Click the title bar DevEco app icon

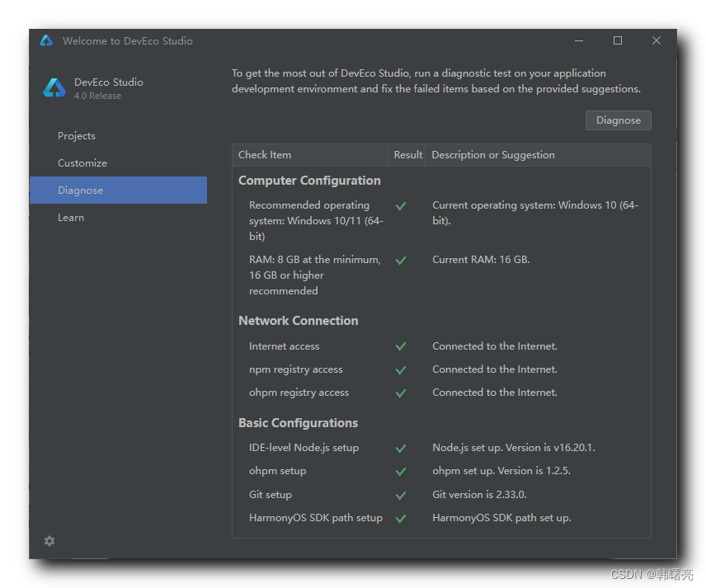click(x=46, y=41)
